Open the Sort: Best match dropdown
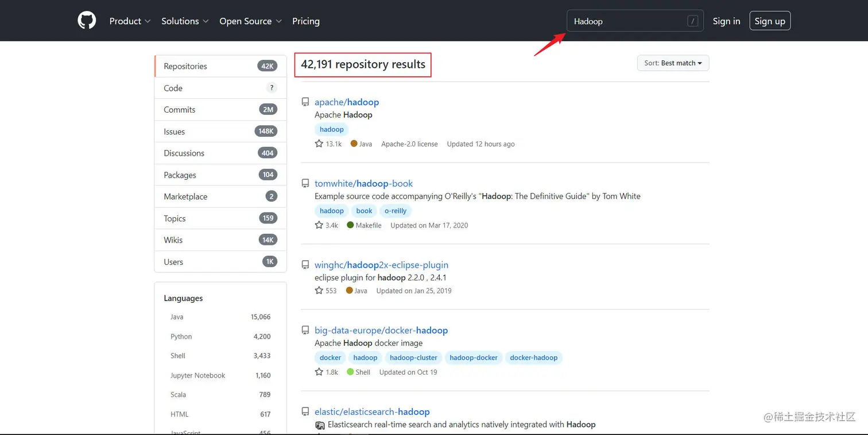The height and width of the screenshot is (435, 868). click(x=673, y=63)
